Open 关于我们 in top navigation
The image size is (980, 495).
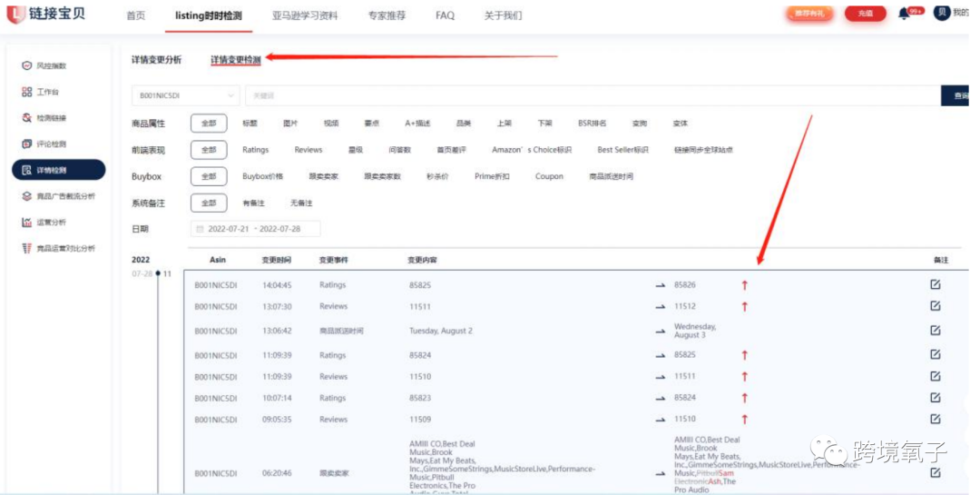point(503,15)
